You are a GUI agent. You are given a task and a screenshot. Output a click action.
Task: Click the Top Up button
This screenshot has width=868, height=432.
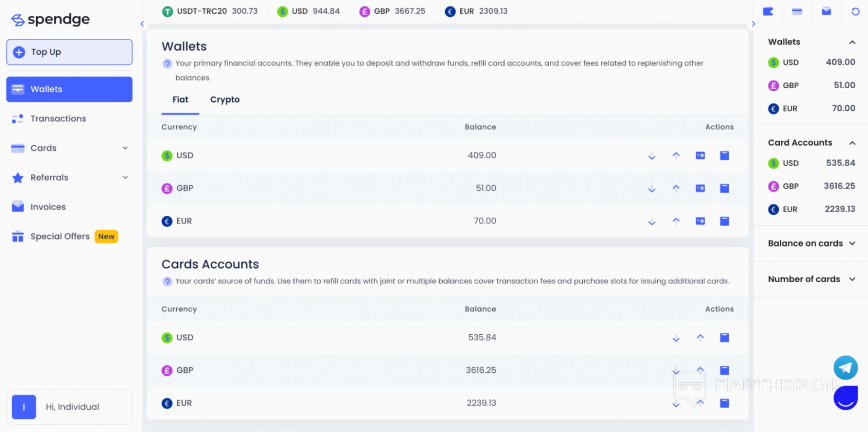[x=69, y=52]
